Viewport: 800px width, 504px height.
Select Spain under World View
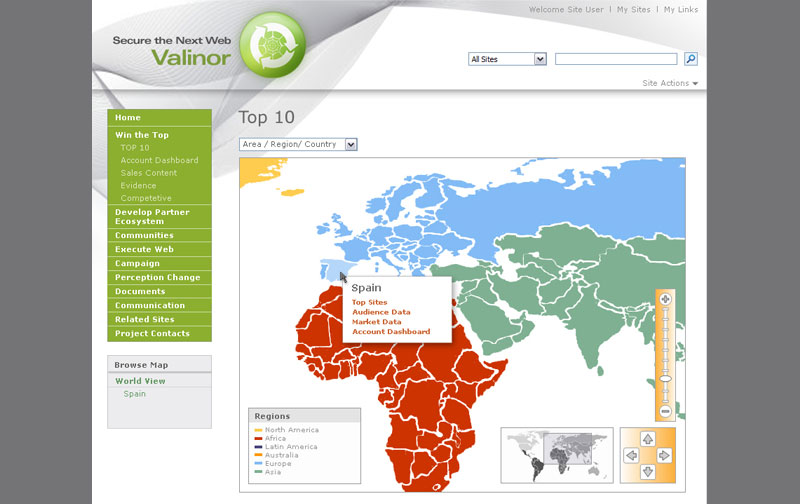tap(134, 394)
